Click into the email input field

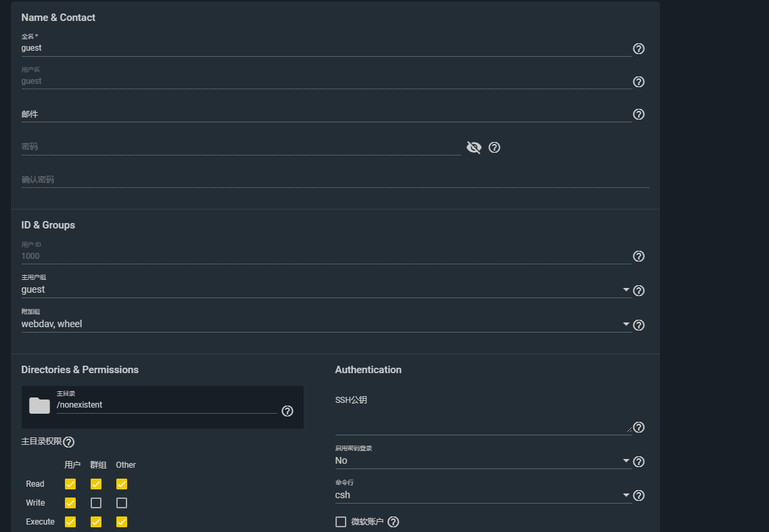tap(325, 114)
